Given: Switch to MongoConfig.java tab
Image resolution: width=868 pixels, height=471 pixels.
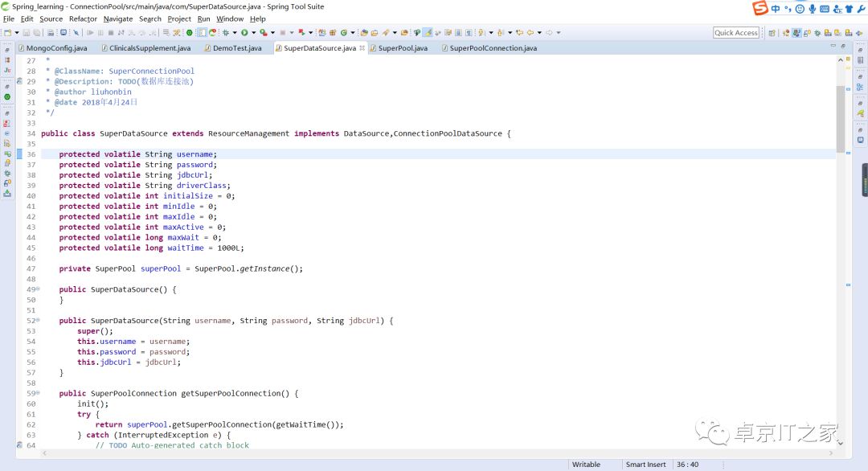Looking at the screenshot, I should 52,48.
